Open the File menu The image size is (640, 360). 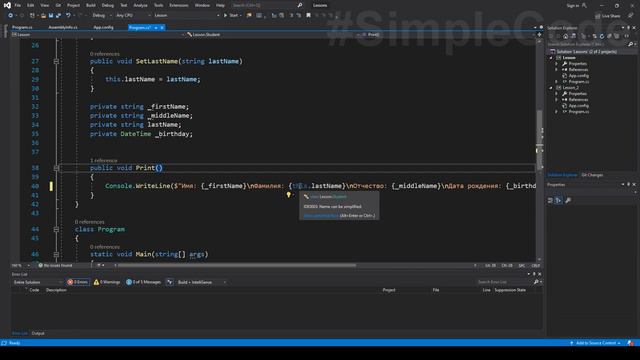coord(18,5)
